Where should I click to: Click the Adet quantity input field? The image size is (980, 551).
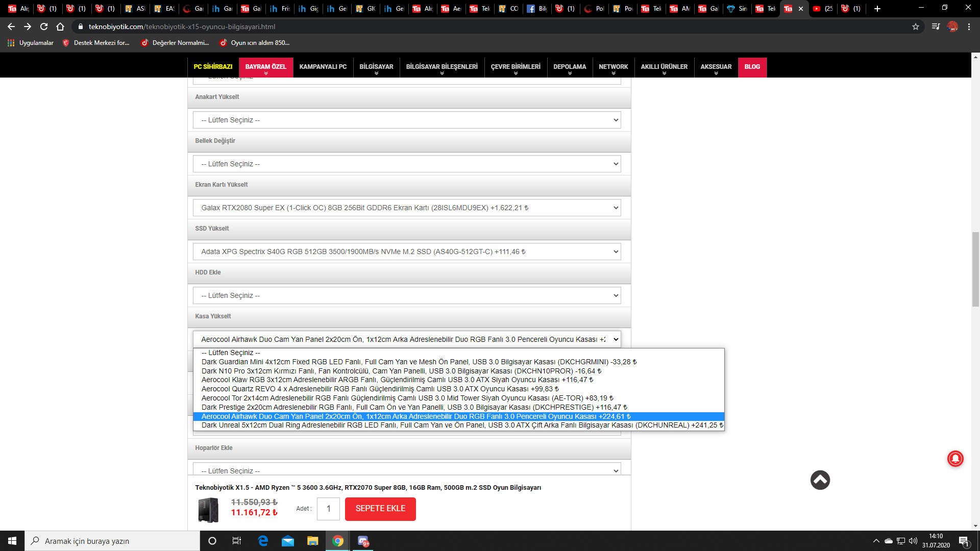[x=328, y=509]
